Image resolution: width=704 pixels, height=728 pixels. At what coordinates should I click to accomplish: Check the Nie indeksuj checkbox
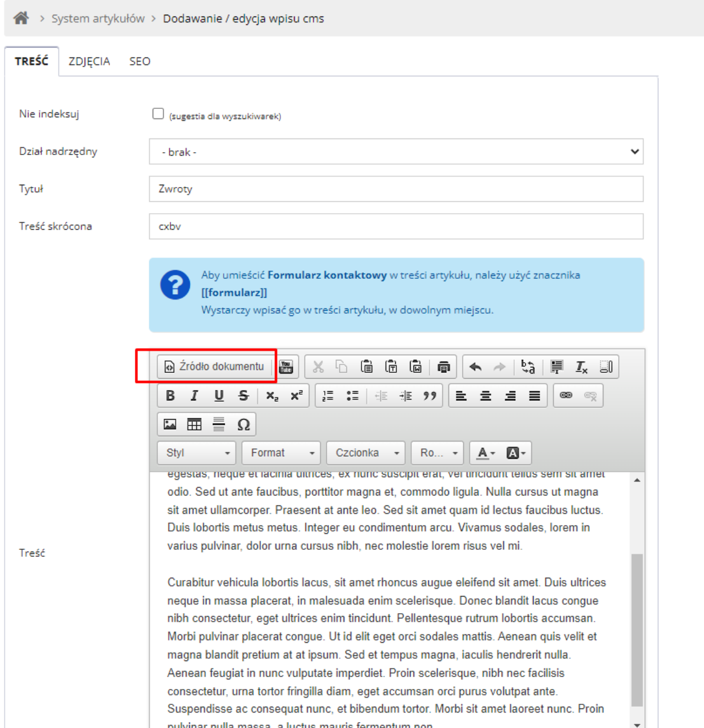(158, 114)
